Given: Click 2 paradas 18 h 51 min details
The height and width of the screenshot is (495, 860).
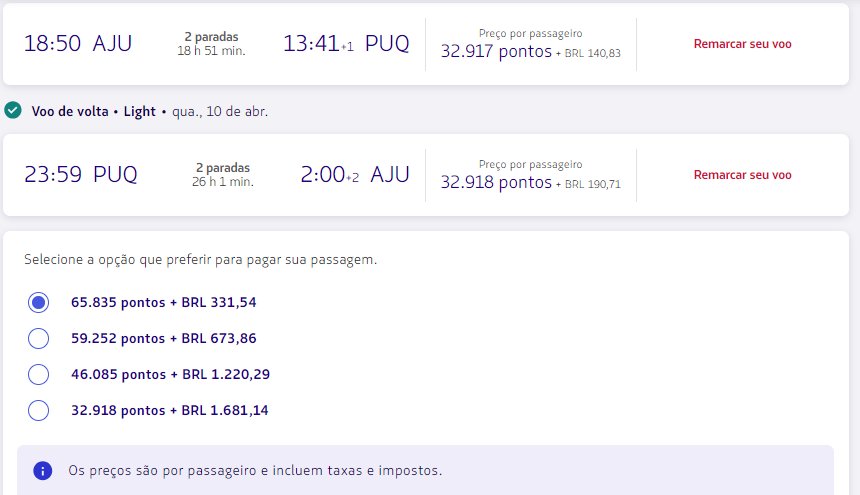Looking at the screenshot, I should [x=211, y=44].
